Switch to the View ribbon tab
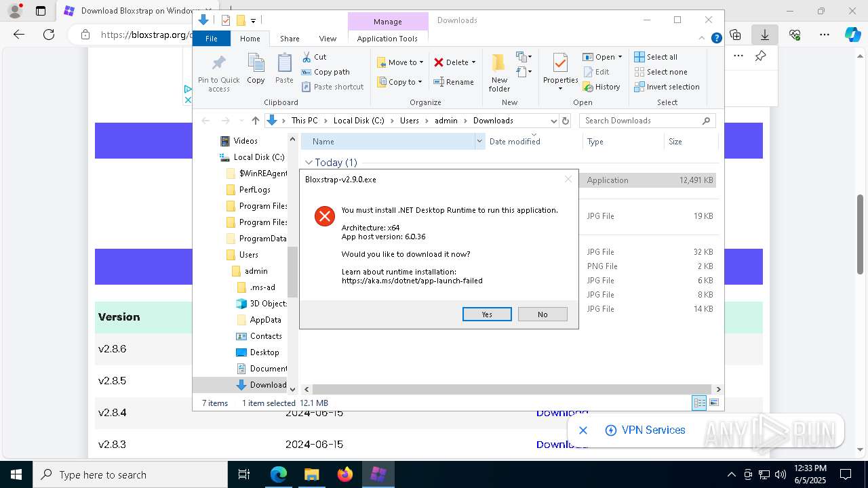 tap(328, 39)
